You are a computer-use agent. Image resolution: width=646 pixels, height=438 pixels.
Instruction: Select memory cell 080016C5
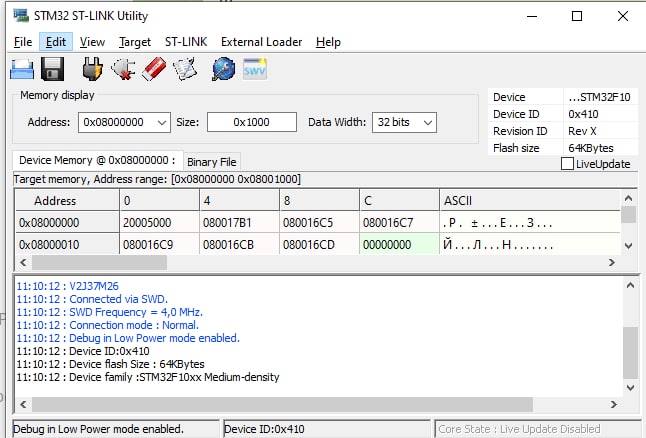coord(319,223)
